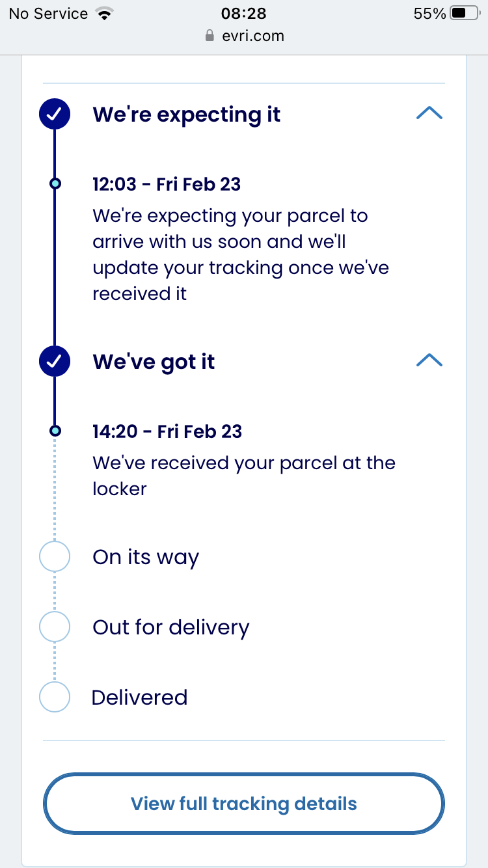The width and height of the screenshot is (488, 868).
Task: Tap the Wi-Fi icon in status bar
Action: point(103,14)
